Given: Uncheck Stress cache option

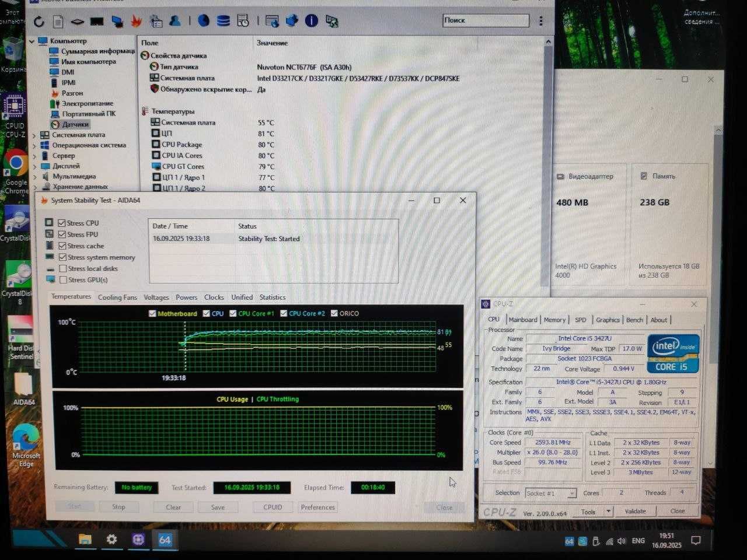Looking at the screenshot, I should [62, 246].
